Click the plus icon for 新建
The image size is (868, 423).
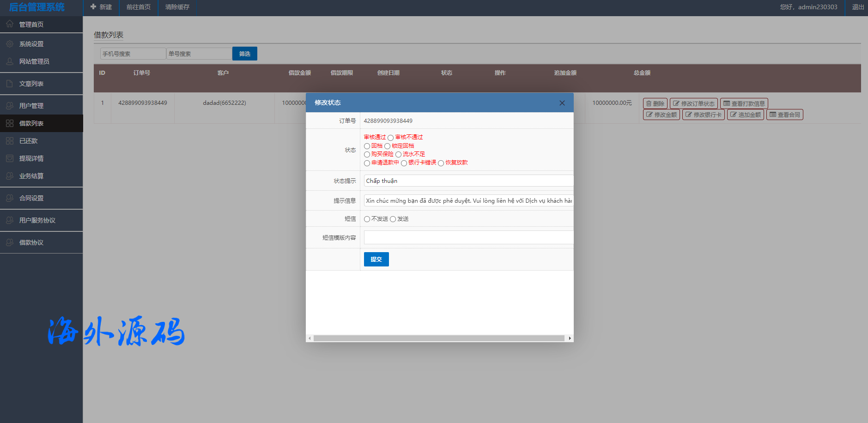pos(93,7)
